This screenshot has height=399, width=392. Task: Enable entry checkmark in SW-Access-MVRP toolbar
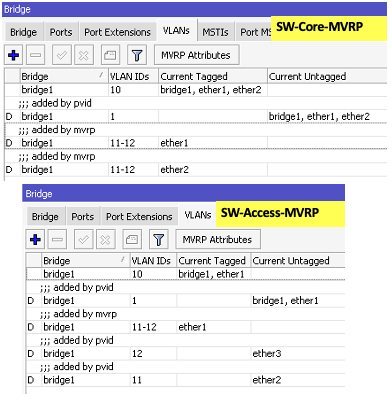pos(83,239)
